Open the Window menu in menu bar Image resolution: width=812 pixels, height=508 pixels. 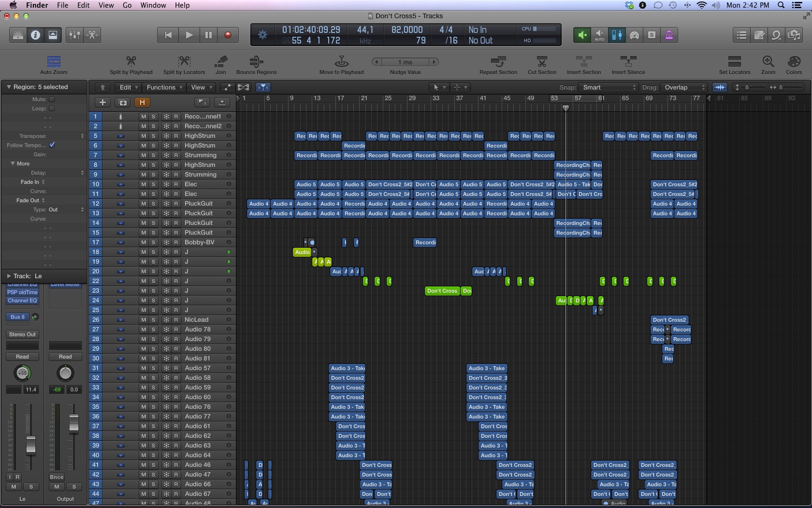(153, 5)
